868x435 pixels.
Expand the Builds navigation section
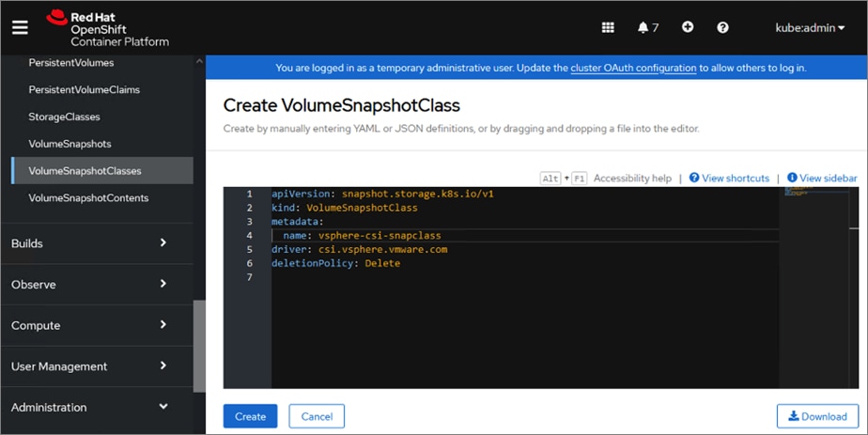[x=97, y=243]
